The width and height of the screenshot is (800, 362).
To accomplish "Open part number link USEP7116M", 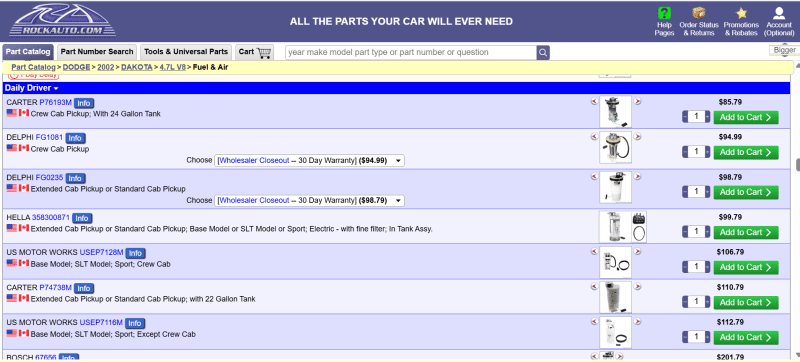I will [101, 323].
